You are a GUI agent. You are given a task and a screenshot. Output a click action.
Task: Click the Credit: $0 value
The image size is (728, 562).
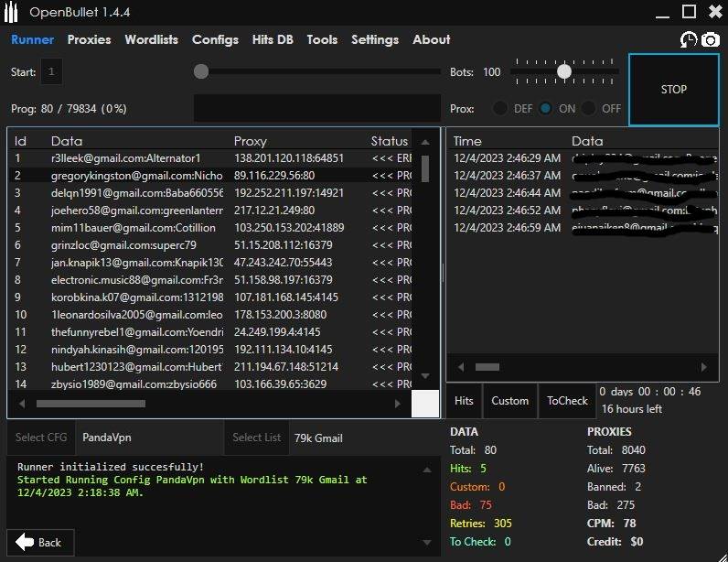click(x=615, y=542)
